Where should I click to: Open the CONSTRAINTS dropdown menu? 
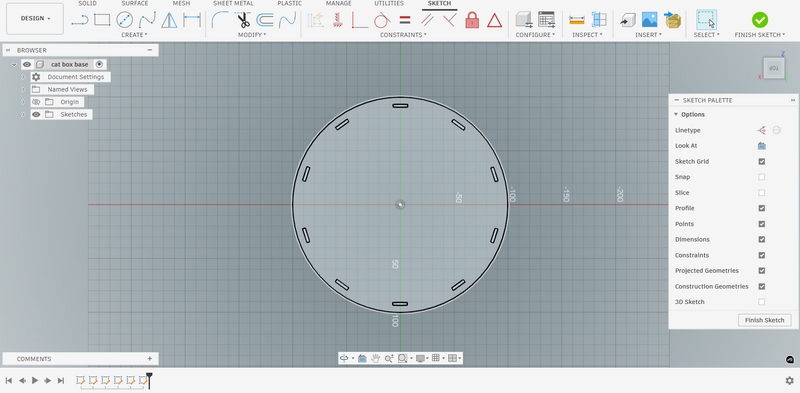pyautogui.click(x=404, y=35)
